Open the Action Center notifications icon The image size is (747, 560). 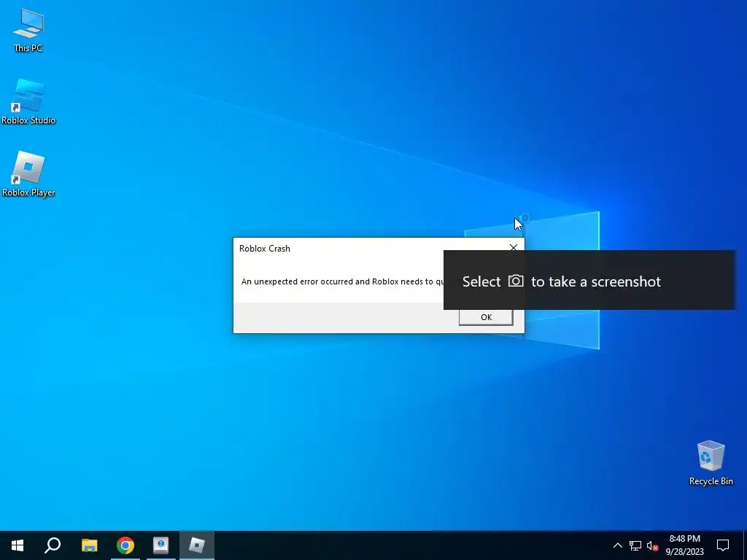pyautogui.click(x=723, y=545)
